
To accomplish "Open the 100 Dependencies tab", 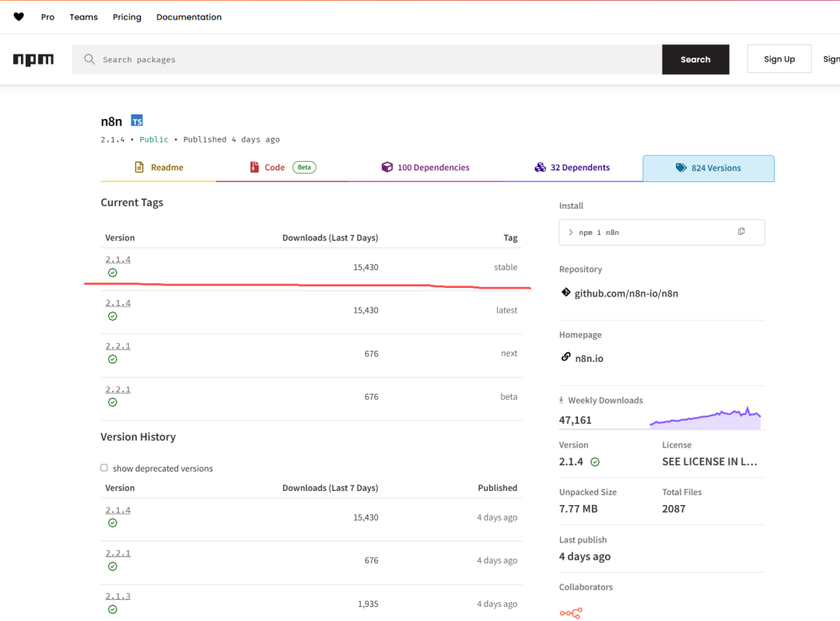I will (x=425, y=167).
